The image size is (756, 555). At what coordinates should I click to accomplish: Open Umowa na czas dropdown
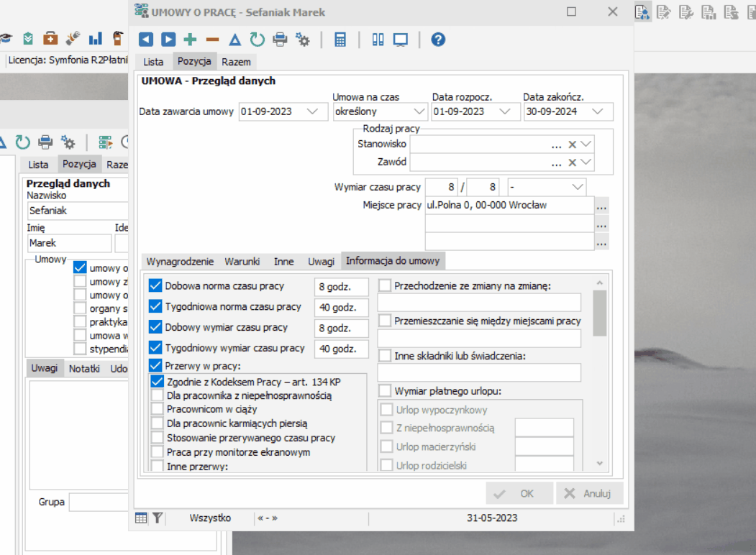point(419,111)
